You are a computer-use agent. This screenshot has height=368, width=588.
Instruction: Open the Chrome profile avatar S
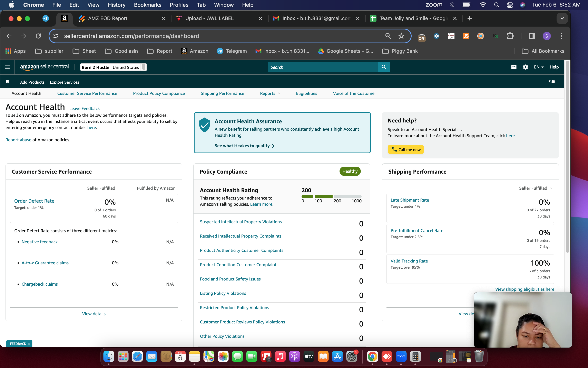(547, 36)
